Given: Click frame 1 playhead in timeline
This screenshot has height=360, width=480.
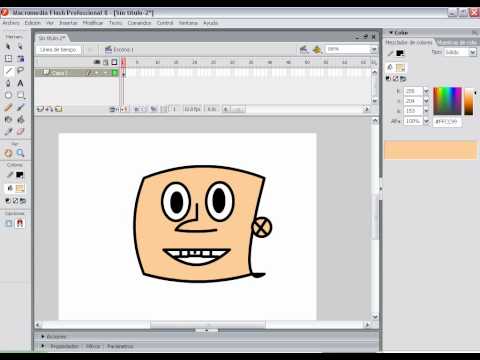Looking at the screenshot, I should (123, 62).
